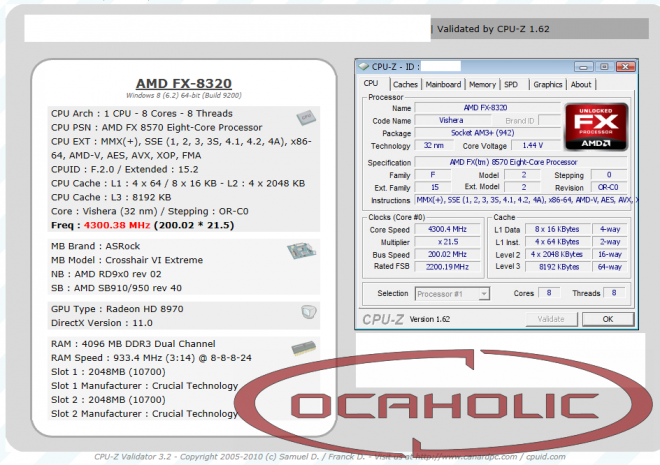This screenshot has width=660, height=465.
Task: Click the 'CPU Cache : L3 : 8192 KB' line
Action: [x=111, y=197]
